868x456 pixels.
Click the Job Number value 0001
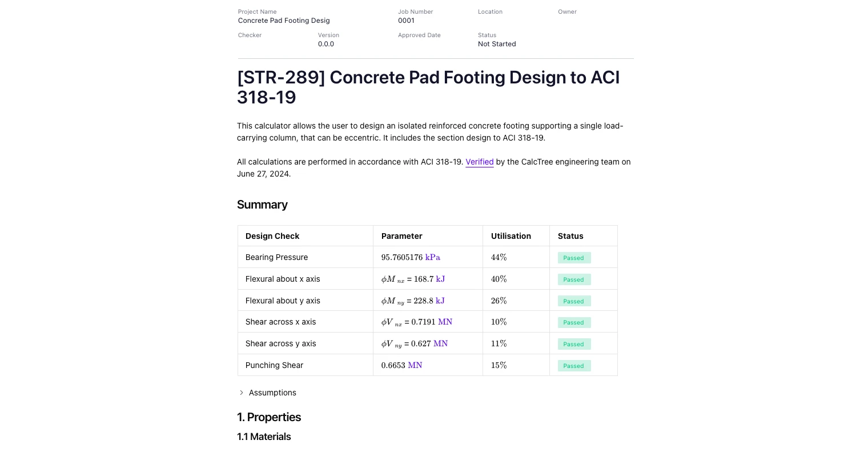tap(407, 21)
